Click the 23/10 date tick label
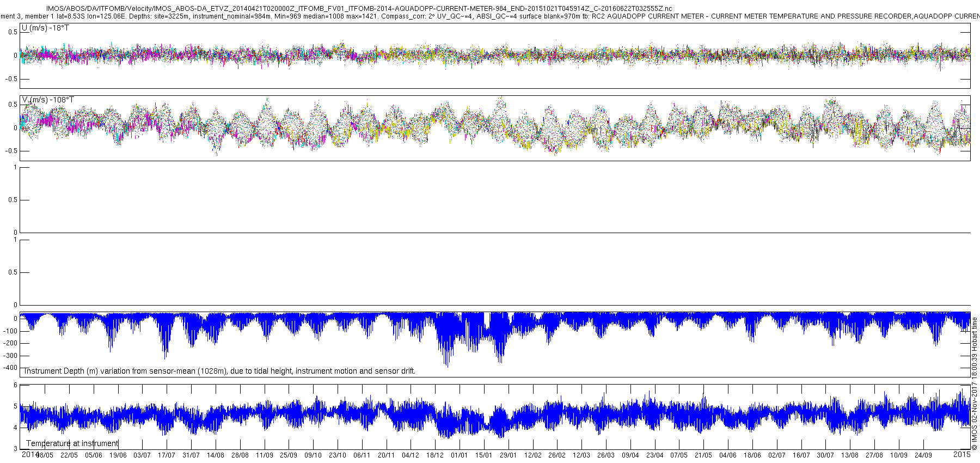980x463 pixels. [x=338, y=455]
